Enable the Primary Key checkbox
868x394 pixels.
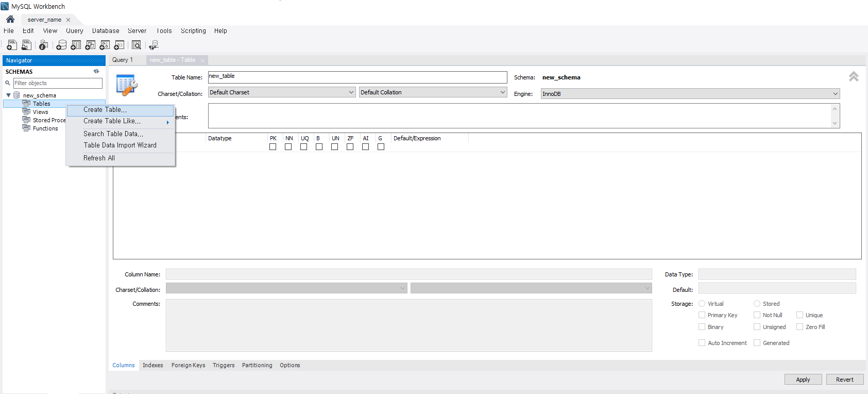(702, 315)
